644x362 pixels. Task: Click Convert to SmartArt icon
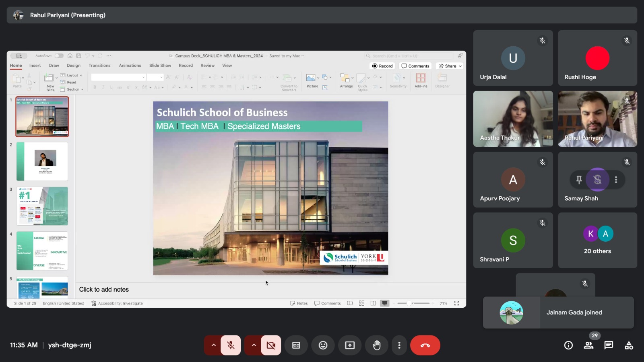pyautogui.click(x=289, y=82)
